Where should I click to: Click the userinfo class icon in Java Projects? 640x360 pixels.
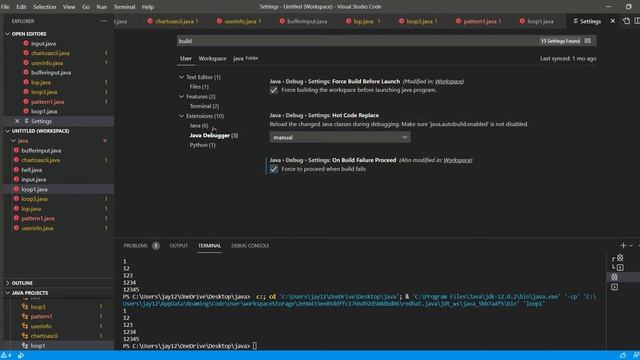(25, 326)
